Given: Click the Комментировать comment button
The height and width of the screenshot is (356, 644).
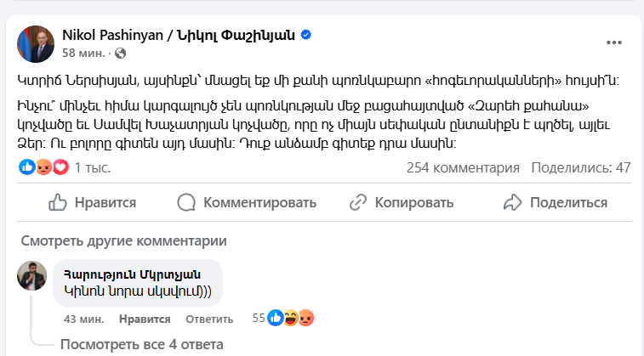Looking at the screenshot, I should click(247, 202).
